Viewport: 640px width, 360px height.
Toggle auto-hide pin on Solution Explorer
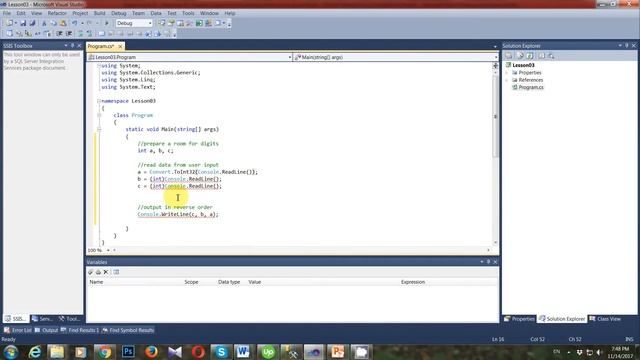click(627, 46)
